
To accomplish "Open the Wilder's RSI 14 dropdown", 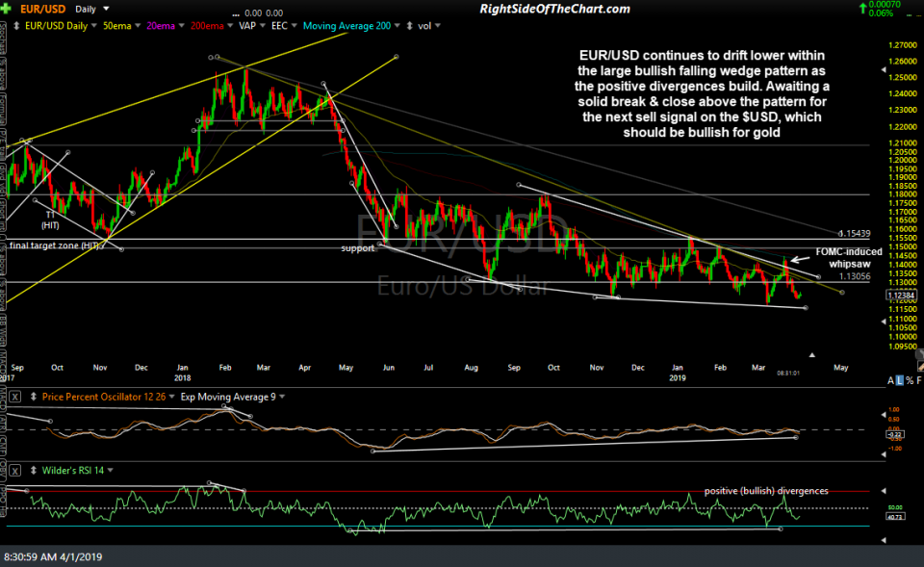I will (109, 470).
